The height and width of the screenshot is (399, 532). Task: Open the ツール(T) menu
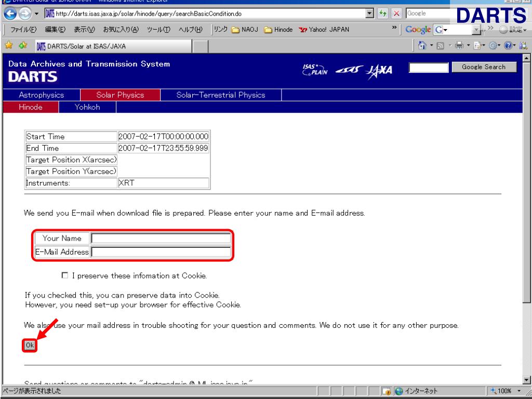click(158, 30)
